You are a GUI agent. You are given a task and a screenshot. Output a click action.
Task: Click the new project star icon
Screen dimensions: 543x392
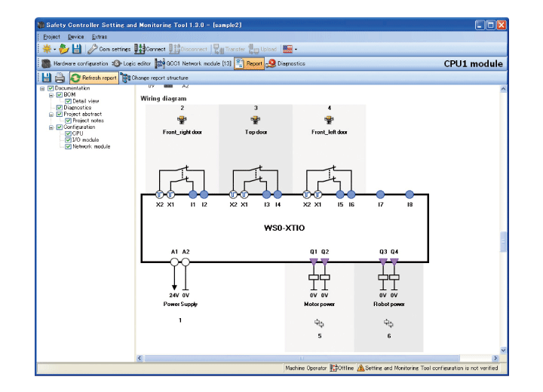[x=44, y=49]
